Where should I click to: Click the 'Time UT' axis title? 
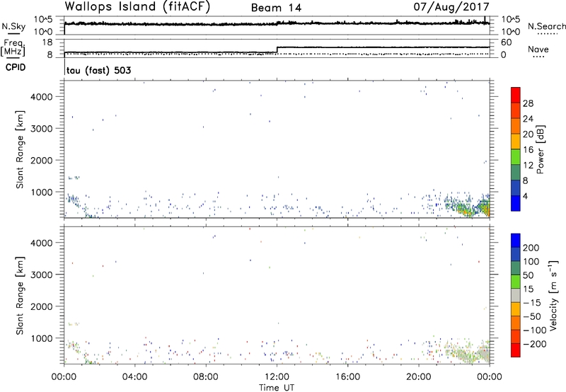tap(277, 388)
